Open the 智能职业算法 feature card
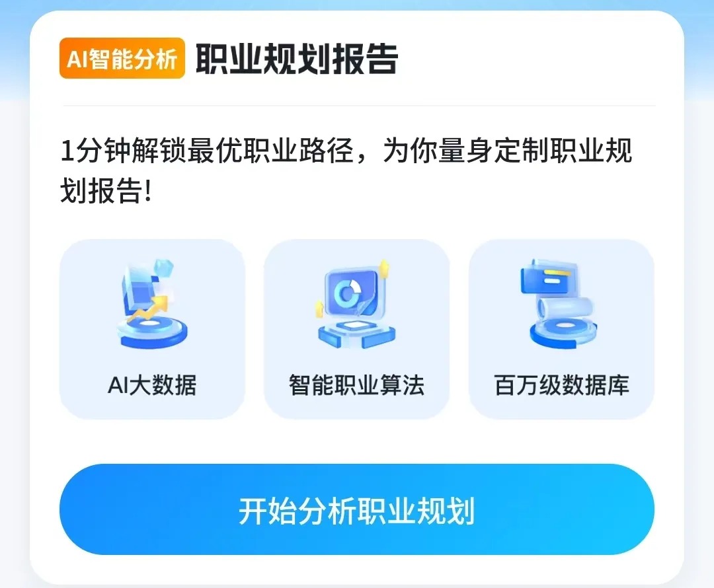Screen dimensions: 714x588 click(356, 329)
